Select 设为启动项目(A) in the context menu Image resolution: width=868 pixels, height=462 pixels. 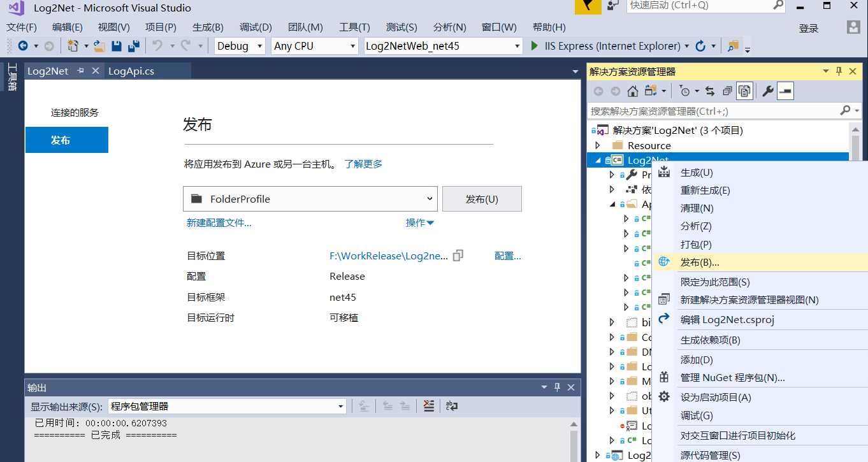[760, 397]
